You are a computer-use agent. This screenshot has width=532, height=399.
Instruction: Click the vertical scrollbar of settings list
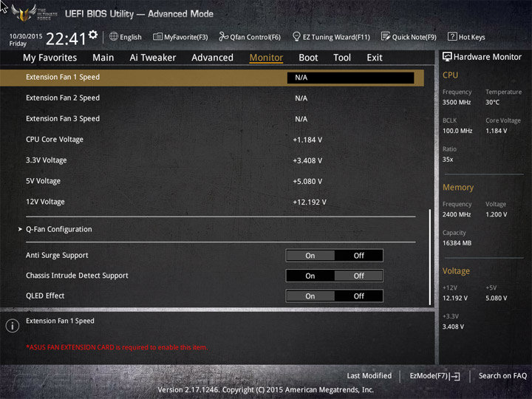tap(430, 257)
